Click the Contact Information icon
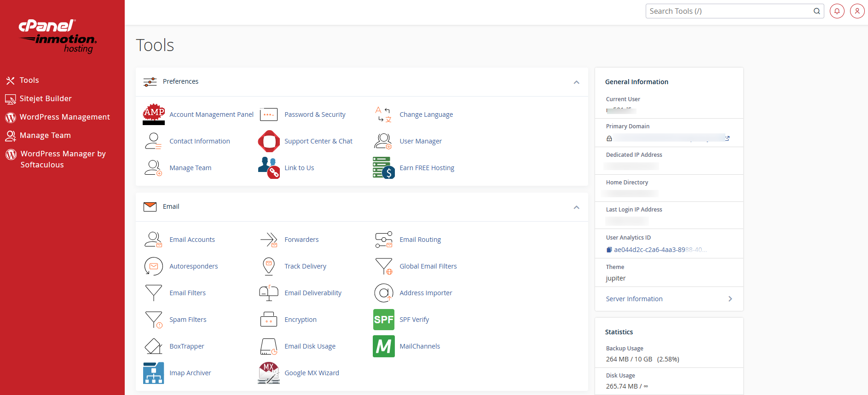Image resolution: width=868 pixels, height=395 pixels. pyautogui.click(x=153, y=141)
